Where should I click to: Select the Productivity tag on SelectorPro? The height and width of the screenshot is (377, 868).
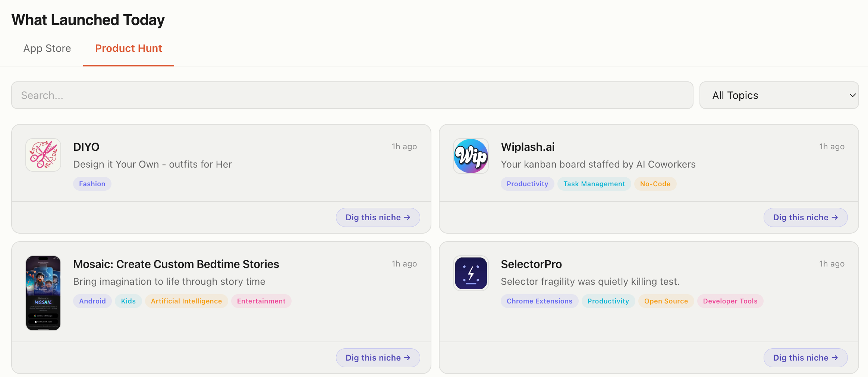[x=608, y=301]
